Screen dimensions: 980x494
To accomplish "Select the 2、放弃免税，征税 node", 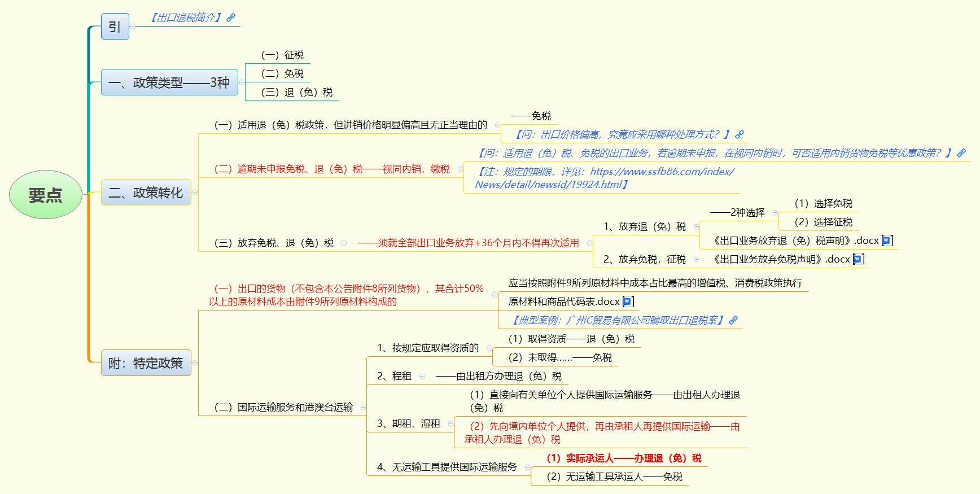I will pyautogui.click(x=644, y=259).
